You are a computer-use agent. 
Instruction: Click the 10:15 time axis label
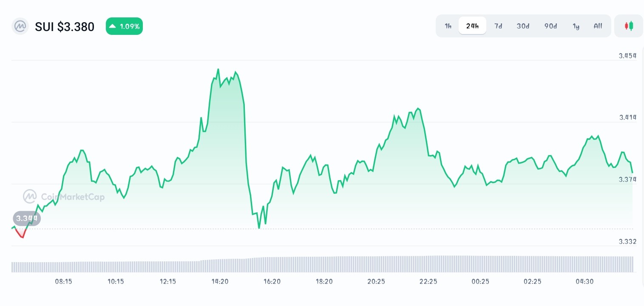pos(116,281)
